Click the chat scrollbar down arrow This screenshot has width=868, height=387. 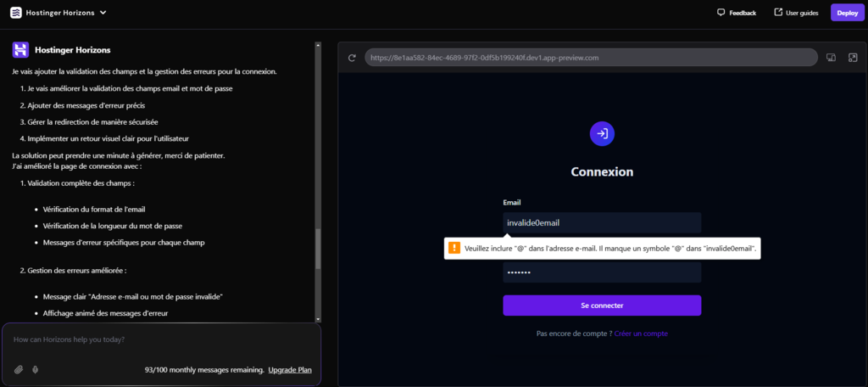point(318,319)
